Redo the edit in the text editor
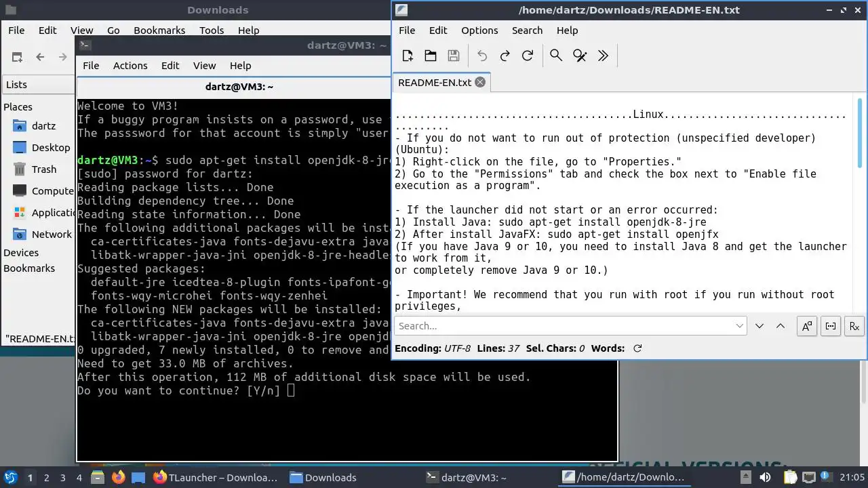This screenshot has width=868, height=488. click(x=505, y=56)
